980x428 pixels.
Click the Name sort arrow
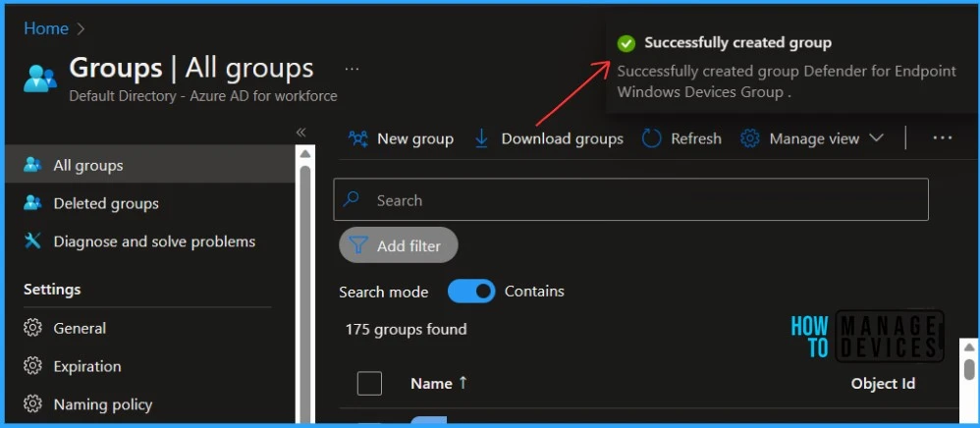(463, 383)
